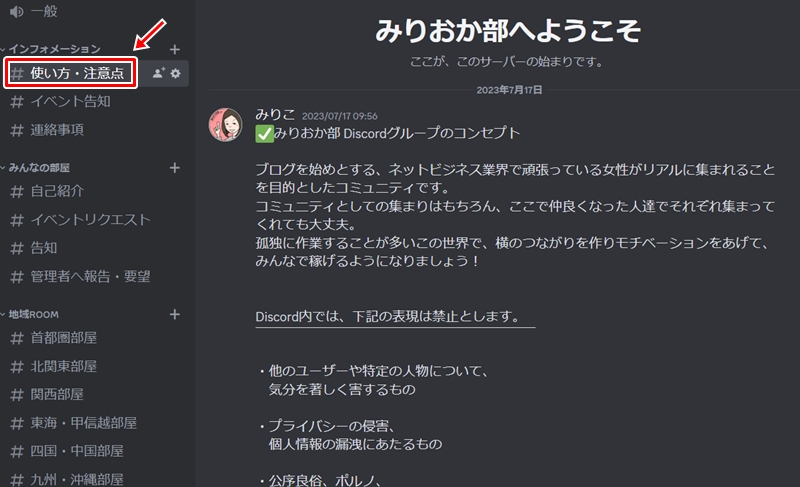The height and width of the screenshot is (487, 800).
Task: Click the 2023年7月17日 date divider label
Action: [x=509, y=90]
